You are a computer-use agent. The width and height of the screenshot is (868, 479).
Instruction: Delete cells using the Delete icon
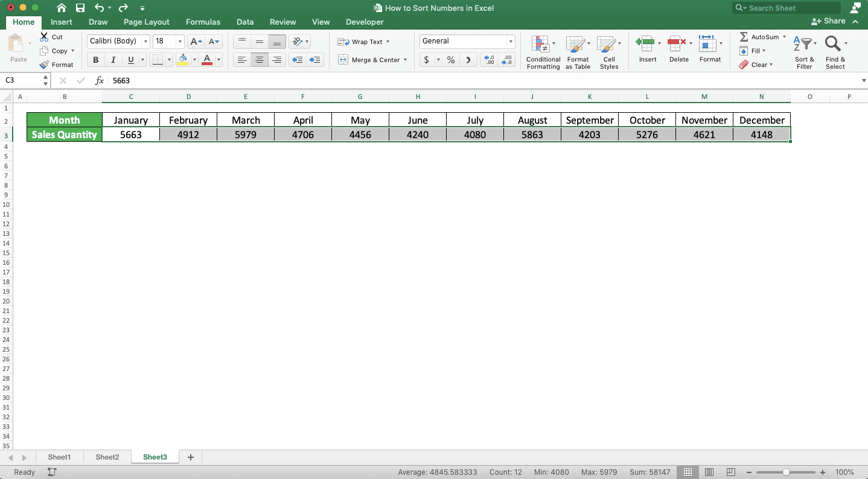click(x=677, y=43)
